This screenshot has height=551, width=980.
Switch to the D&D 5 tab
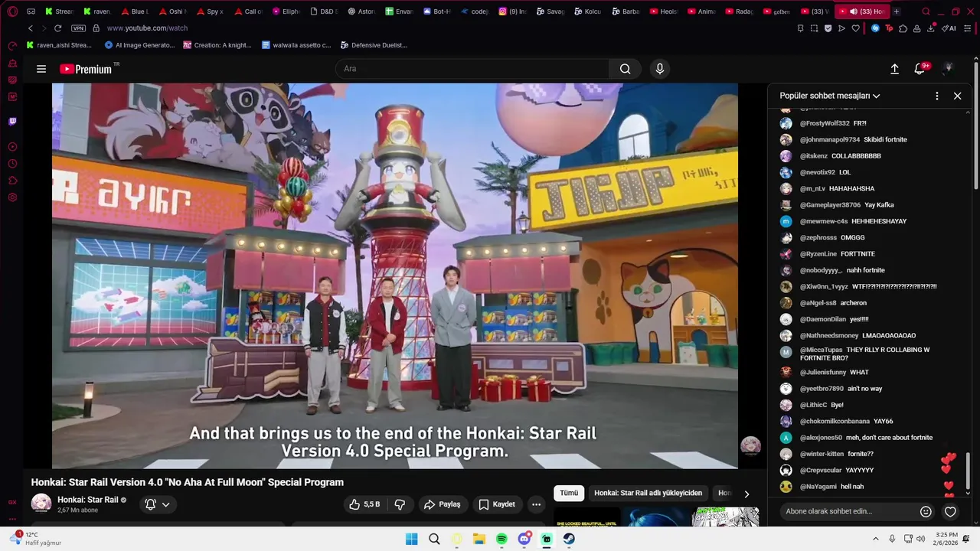click(x=324, y=11)
